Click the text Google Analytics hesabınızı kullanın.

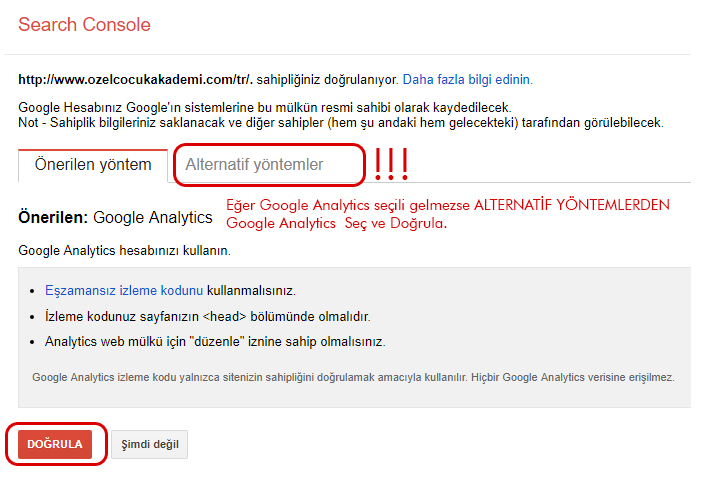tap(124, 251)
